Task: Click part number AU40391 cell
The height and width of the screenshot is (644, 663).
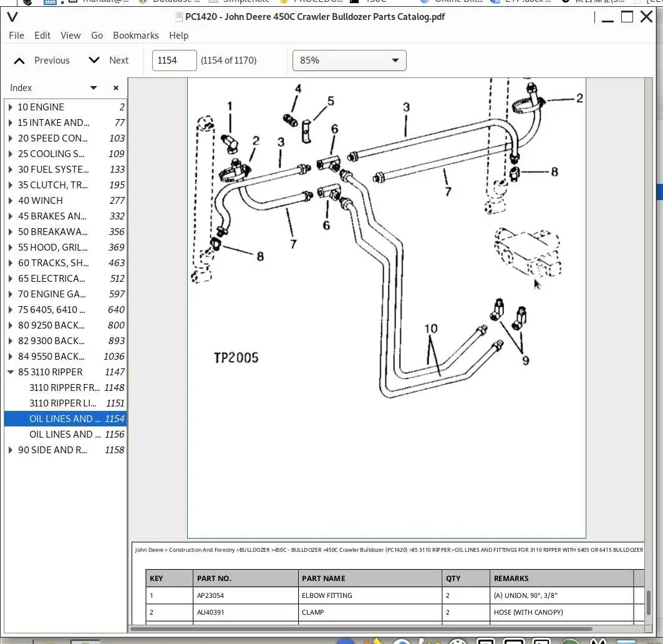Action: click(x=245, y=612)
